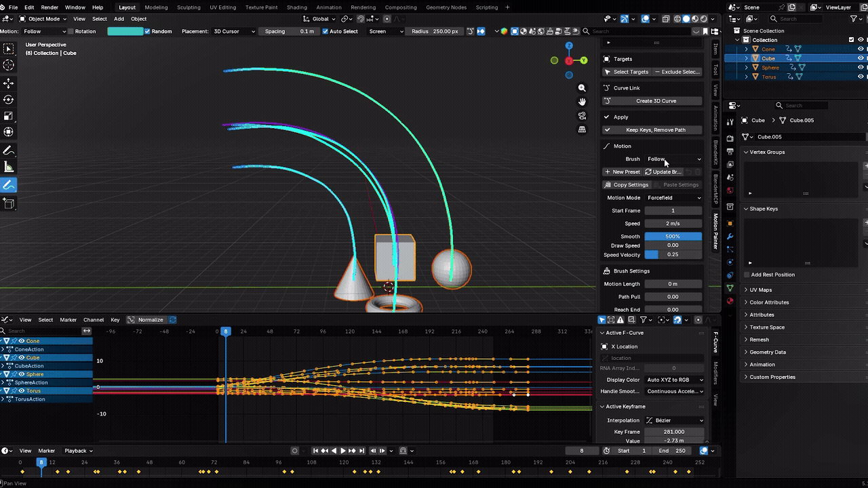Select the Cursor tool in toolbar
The image size is (868, 488).
pos(9,65)
